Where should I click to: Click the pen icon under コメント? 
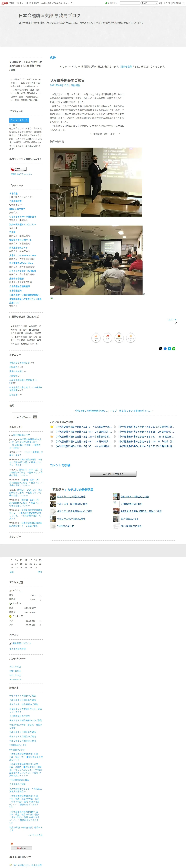coord(176,323)
